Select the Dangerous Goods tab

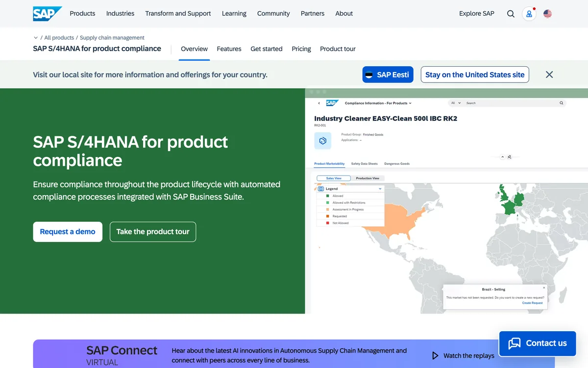click(x=397, y=164)
